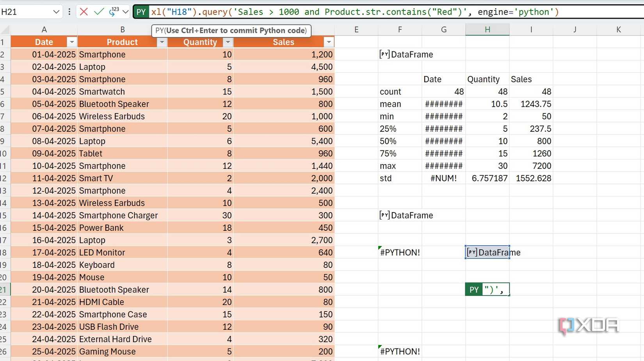Image resolution: width=644 pixels, height=361 pixels.
Task: Open the Sales column filter dropdown
Action: tap(329, 42)
